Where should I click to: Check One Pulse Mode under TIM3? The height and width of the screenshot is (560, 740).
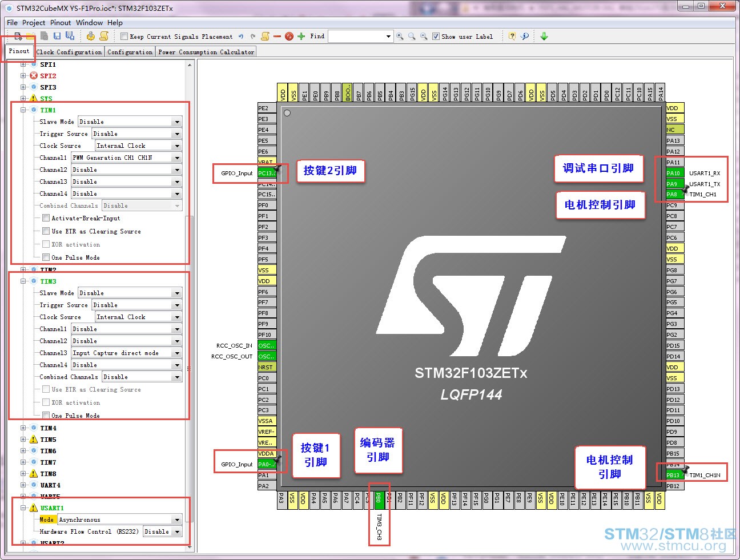46,416
